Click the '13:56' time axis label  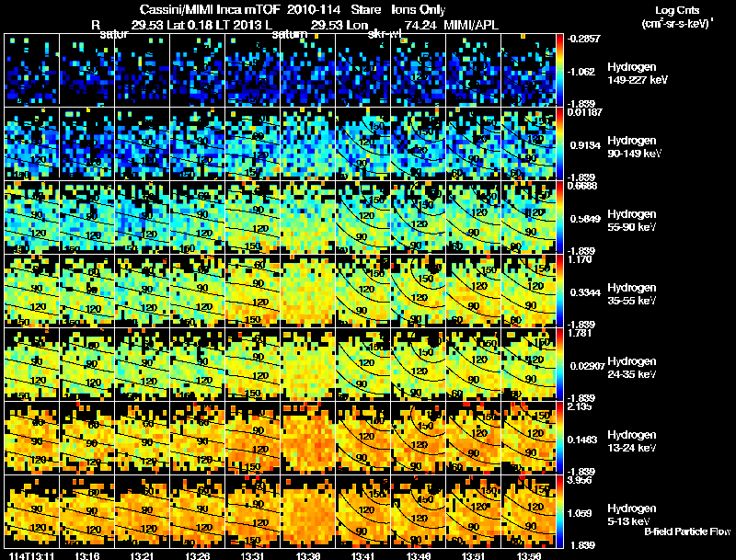click(x=528, y=555)
